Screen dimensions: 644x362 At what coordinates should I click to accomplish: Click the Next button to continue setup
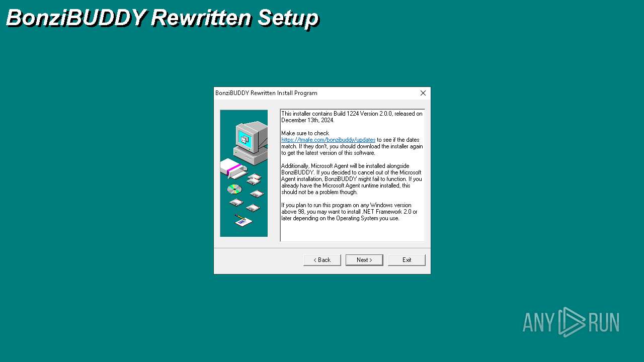[364, 260]
